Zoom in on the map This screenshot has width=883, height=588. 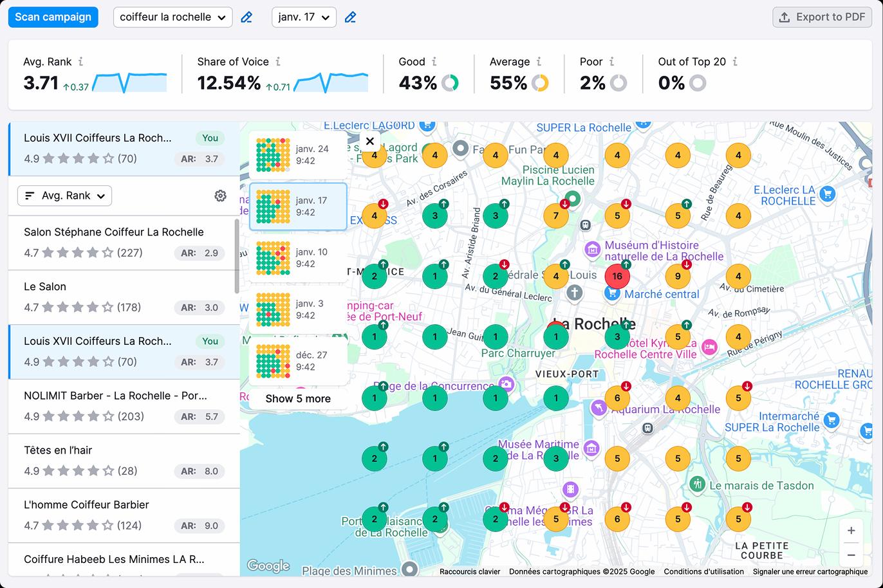[851, 531]
